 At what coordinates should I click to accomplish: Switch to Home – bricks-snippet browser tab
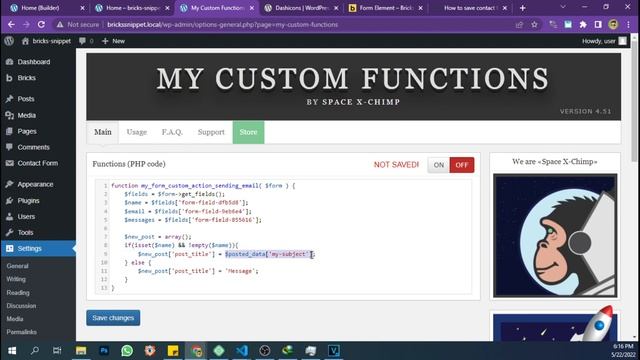(131, 8)
